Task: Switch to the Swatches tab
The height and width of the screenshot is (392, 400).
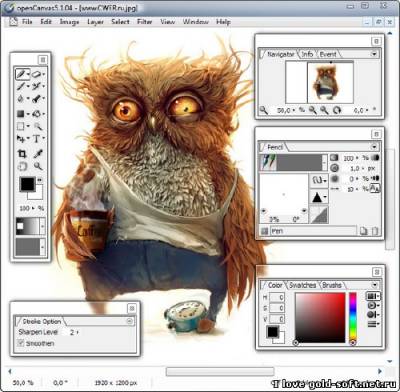Action: (302, 285)
